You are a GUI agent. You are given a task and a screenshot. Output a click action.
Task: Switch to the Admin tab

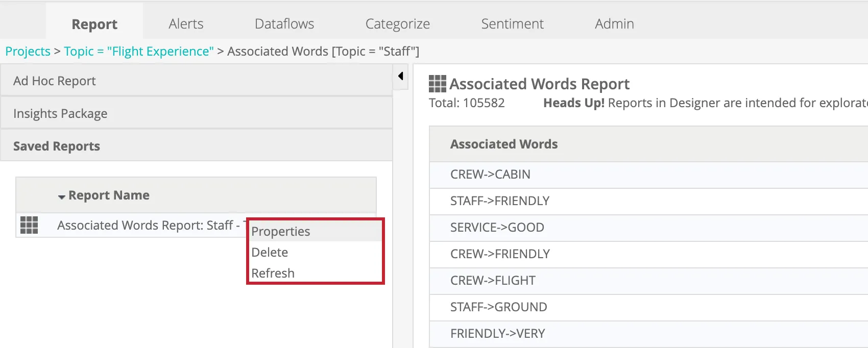click(614, 24)
